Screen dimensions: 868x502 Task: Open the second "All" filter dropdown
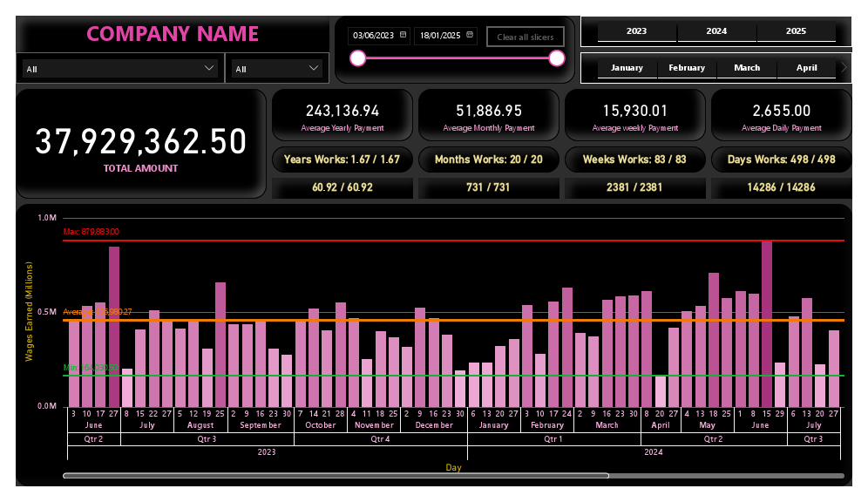(276, 67)
